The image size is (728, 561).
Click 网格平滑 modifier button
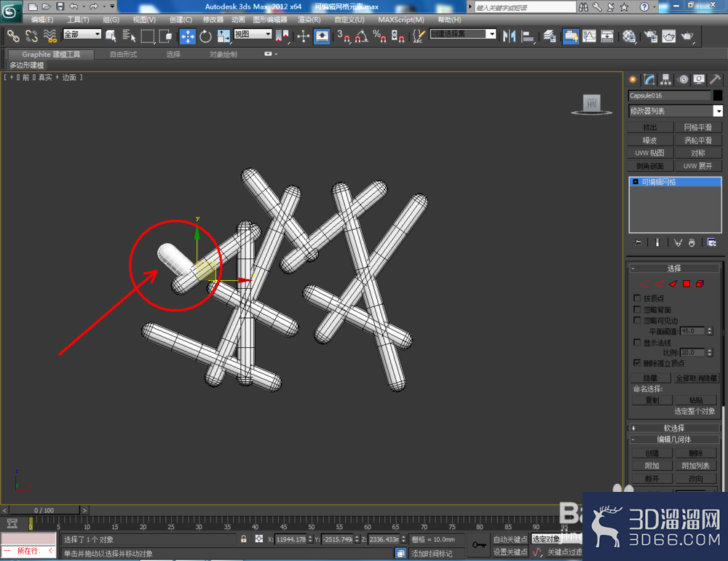point(697,127)
